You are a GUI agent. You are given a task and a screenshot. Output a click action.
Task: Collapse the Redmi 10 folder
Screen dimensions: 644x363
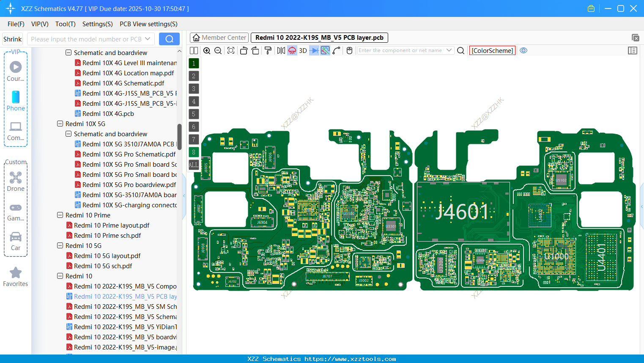[60, 276]
